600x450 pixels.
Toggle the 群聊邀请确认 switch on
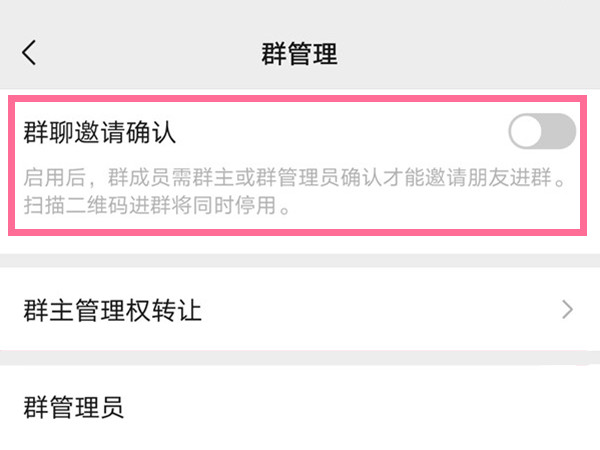point(542,131)
